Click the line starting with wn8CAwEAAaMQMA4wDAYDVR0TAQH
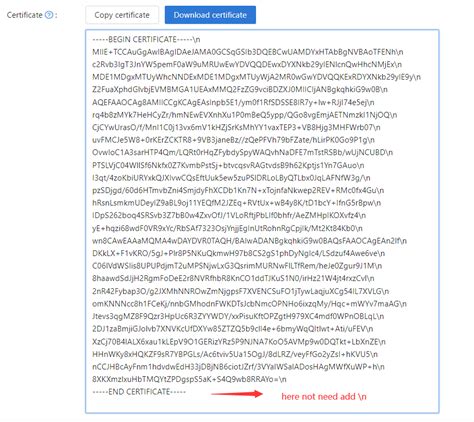Screen dimensions: 474x422 pos(249,241)
